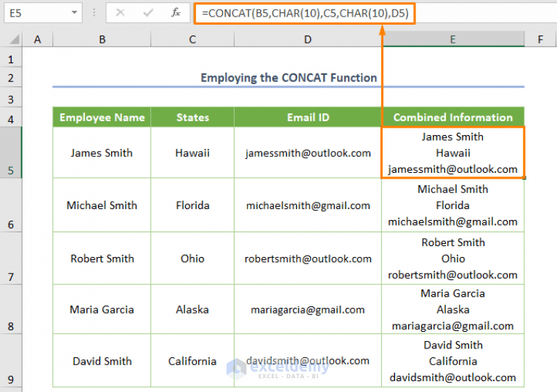
Task: Select the davidsmith@outlook.com Email ID cell
Action: [308, 360]
